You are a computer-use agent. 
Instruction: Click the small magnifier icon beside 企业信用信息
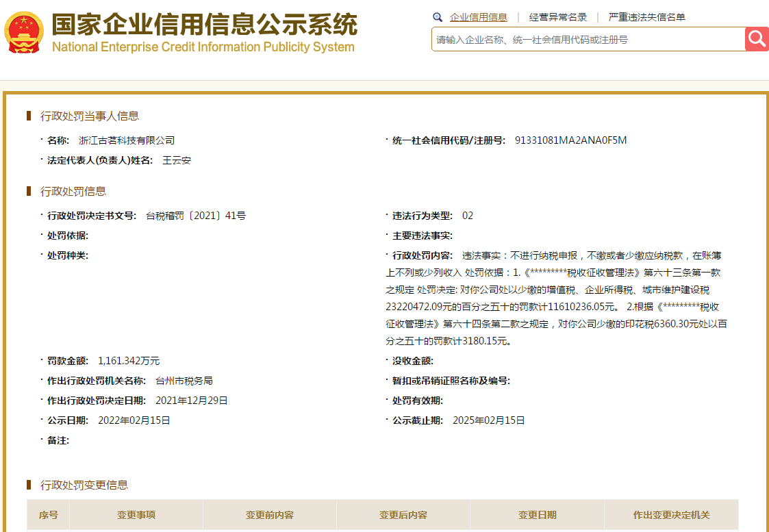(x=438, y=17)
